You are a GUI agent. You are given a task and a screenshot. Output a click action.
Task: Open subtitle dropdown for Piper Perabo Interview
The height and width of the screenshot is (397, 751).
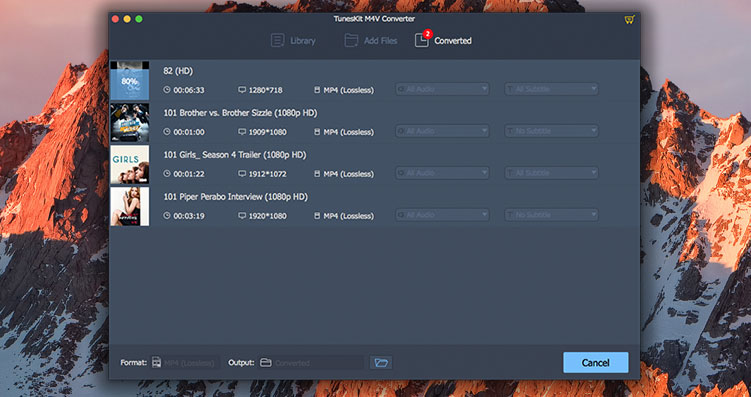pyautogui.click(x=551, y=215)
